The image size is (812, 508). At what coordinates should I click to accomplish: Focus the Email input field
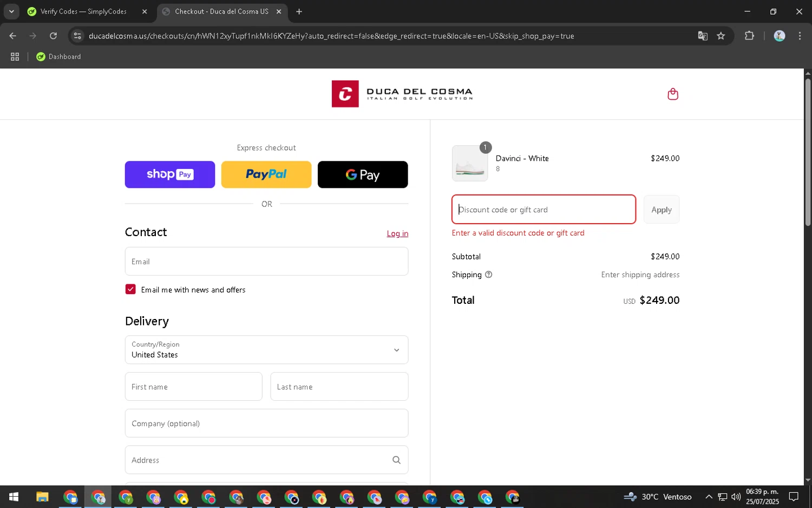click(266, 262)
